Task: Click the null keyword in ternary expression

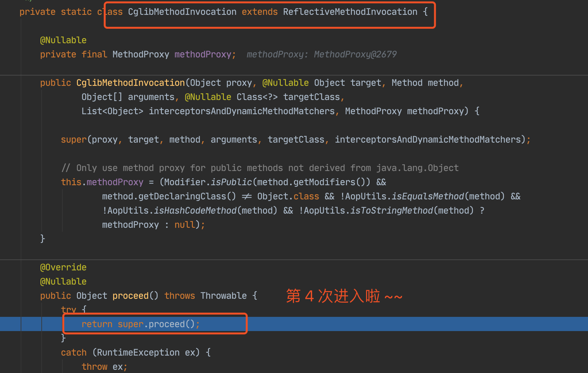Action: tap(185, 225)
